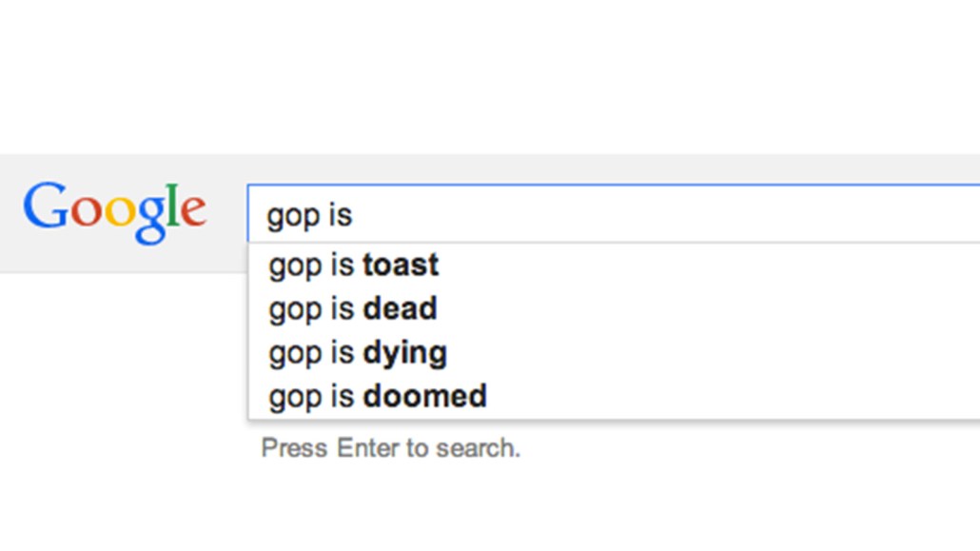Click the bold word "toast" in suggestions
The height and width of the screenshot is (551, 980).
click(x=401, y=265)
